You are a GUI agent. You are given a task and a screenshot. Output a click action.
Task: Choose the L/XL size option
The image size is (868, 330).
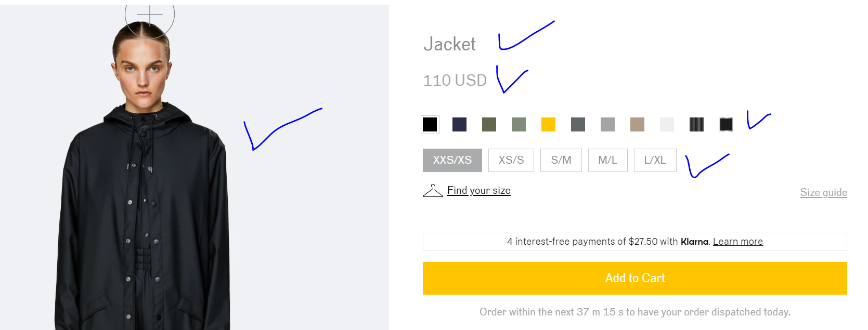tap(655, 160)
